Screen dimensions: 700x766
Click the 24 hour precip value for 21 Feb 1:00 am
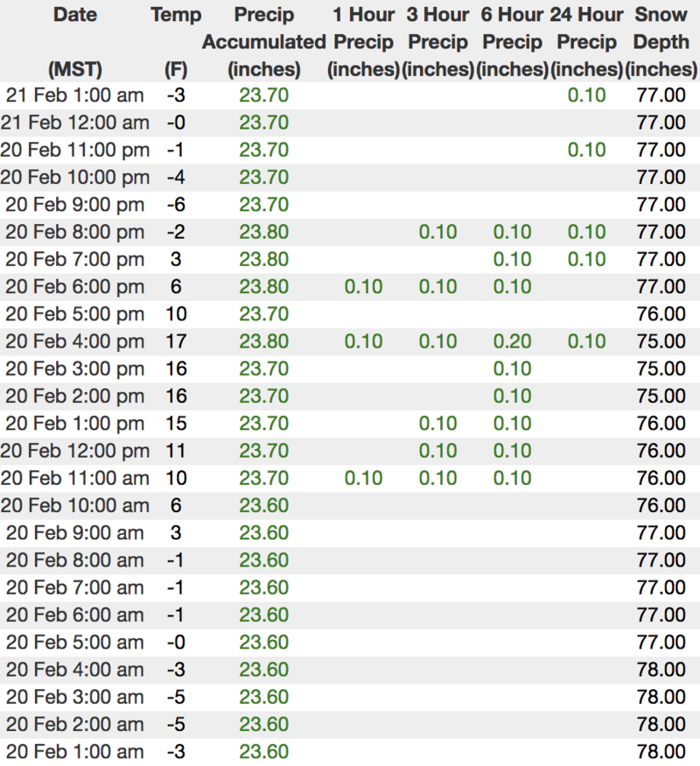(586, 95)
